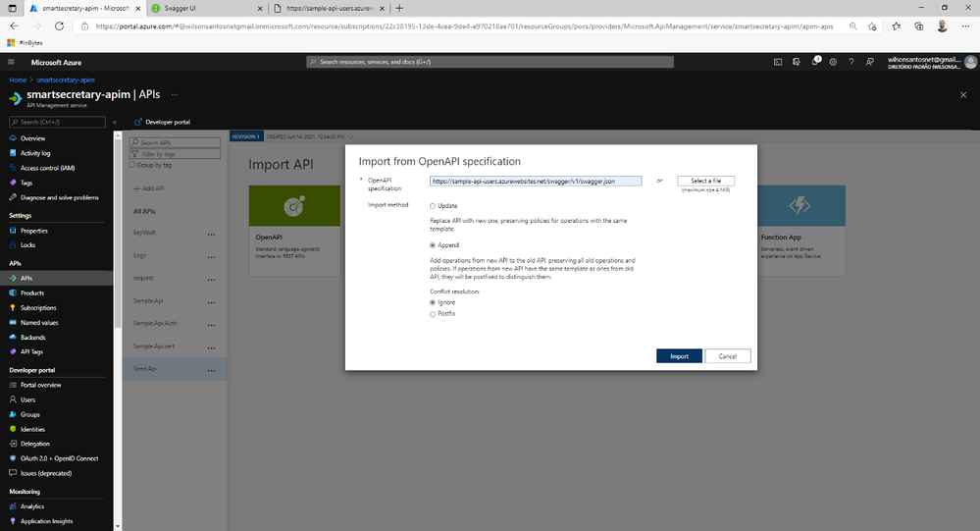Viewport: 980px width, 531px height.
Task: Open more options for request API
Action: pyautogui.click(x=211, y=280)
